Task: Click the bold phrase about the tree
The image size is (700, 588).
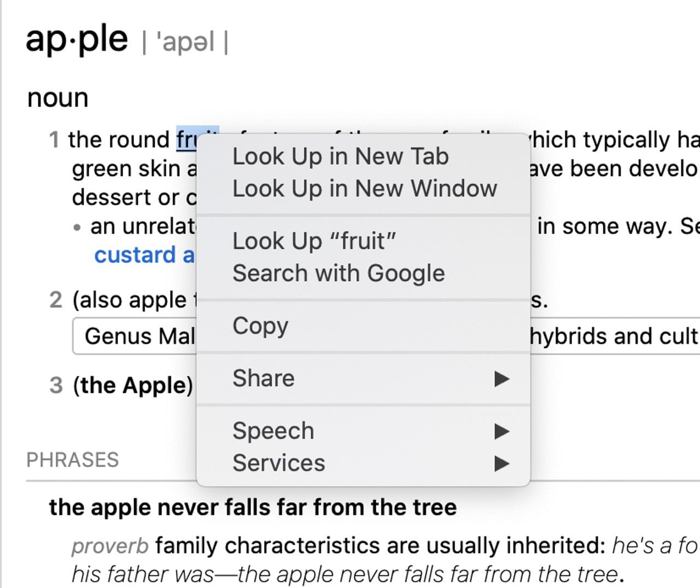Action: coord(253,507)
